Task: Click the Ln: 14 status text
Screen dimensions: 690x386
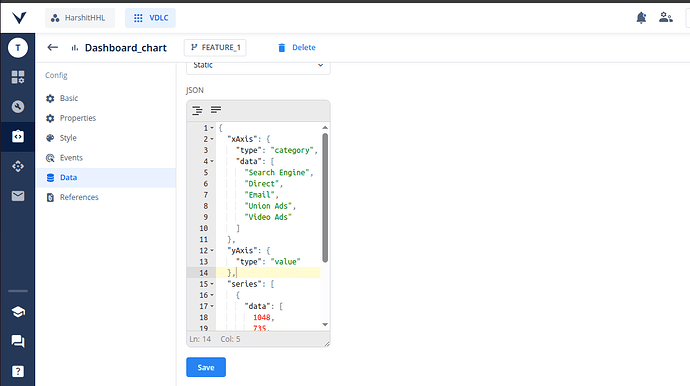Action: [x=200, y=339]
